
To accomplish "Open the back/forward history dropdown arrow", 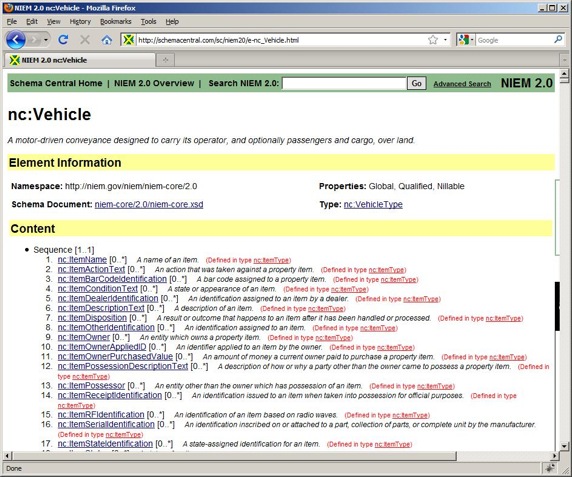I will (46, 40).
